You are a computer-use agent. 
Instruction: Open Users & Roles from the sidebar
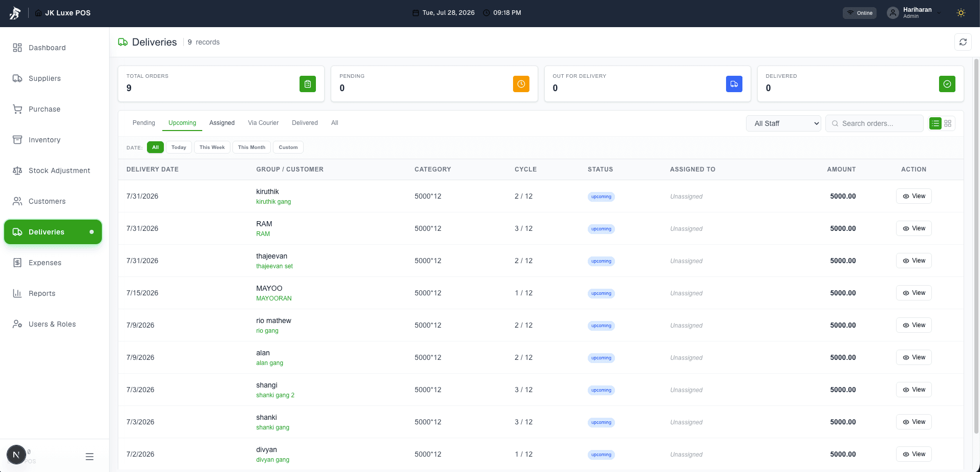53,324
